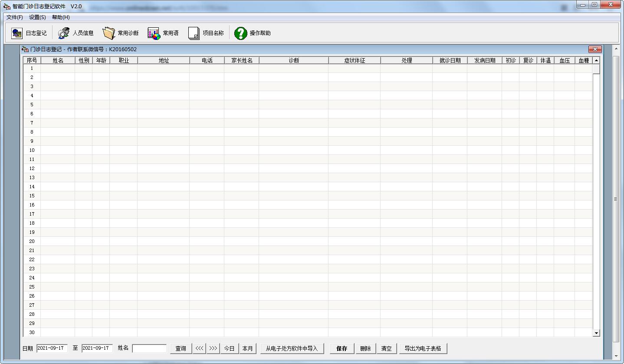Image resolution: width=624 pixels, height=364 pixels.
Task: Click the 诊断 column header
Action: [x=294, y=60]
